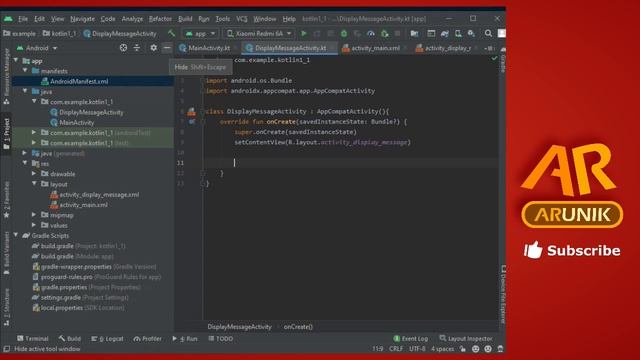Click the 11:9 cursor position indicator
640x360 pixels.
click(378, 349)
